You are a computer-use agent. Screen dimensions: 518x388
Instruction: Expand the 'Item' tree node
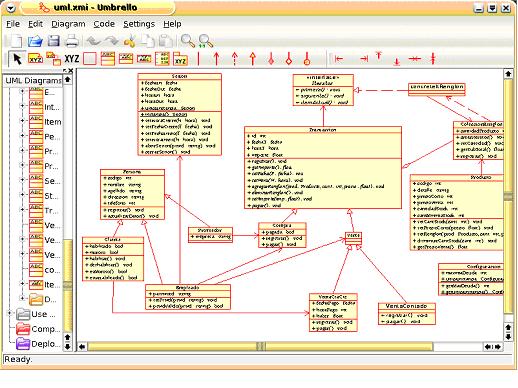pyautogui.click(x=22, y=120)
